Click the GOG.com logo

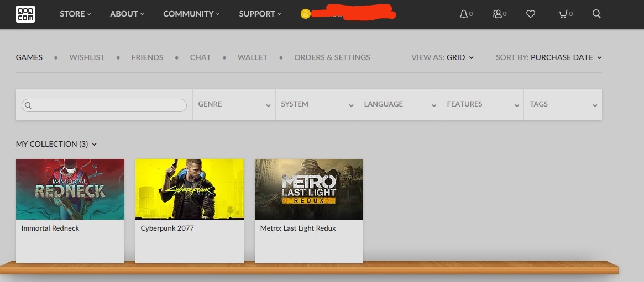point(25,14)
